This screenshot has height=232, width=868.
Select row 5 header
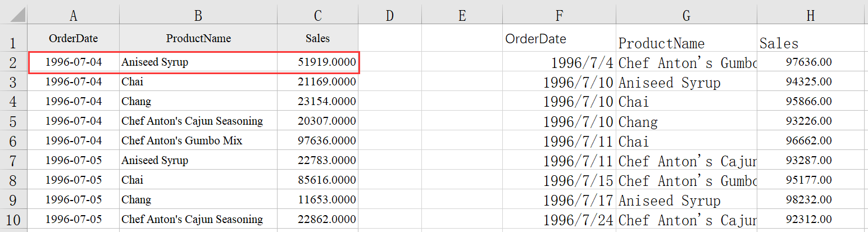[x=13, y=121]
